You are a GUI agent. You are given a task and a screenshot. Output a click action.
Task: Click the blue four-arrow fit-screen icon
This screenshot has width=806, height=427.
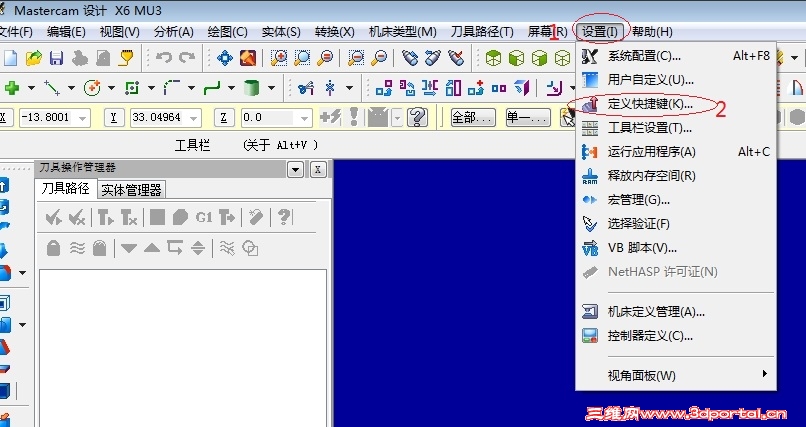click(225, 58)
